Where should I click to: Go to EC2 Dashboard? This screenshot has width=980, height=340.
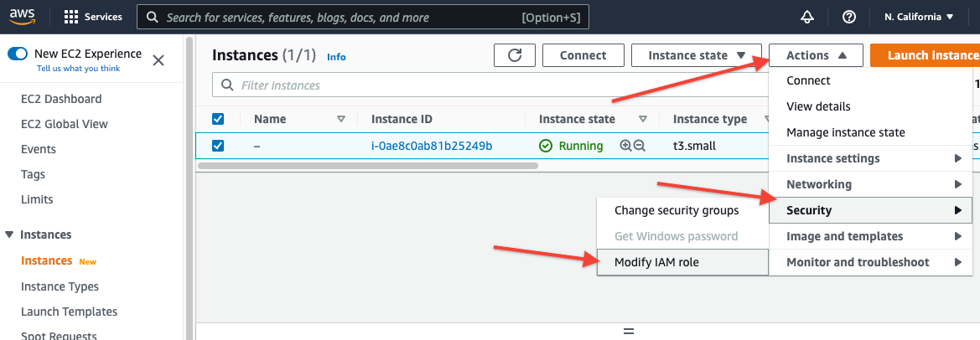pyautogui.click(x=61, y=99)
